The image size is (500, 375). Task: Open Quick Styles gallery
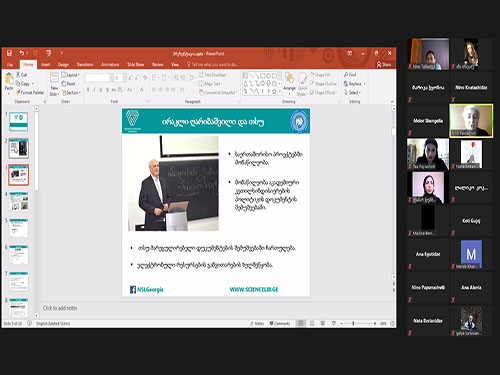302,85
